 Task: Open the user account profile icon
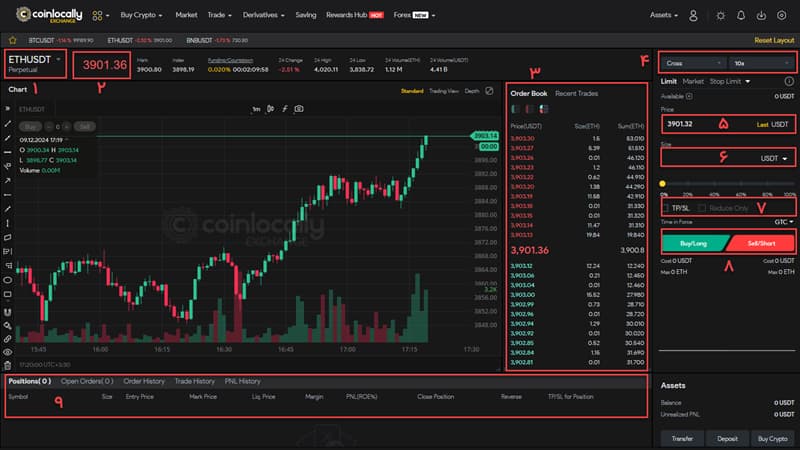[x=693, y=16]
